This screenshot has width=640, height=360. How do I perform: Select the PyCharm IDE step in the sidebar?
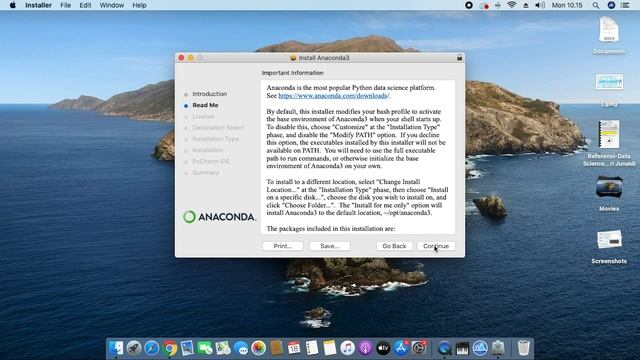click(211, 161)
